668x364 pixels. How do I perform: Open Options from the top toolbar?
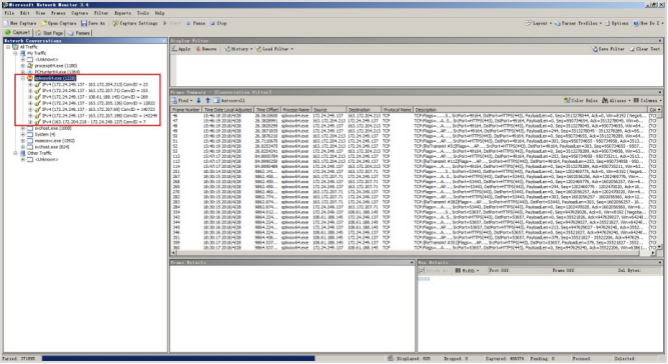click(x=616, y=23)
